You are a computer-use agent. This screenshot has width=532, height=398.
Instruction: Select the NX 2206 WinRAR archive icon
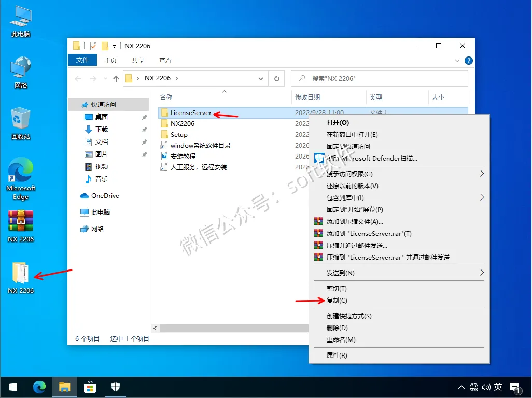[x=21, y=226]
